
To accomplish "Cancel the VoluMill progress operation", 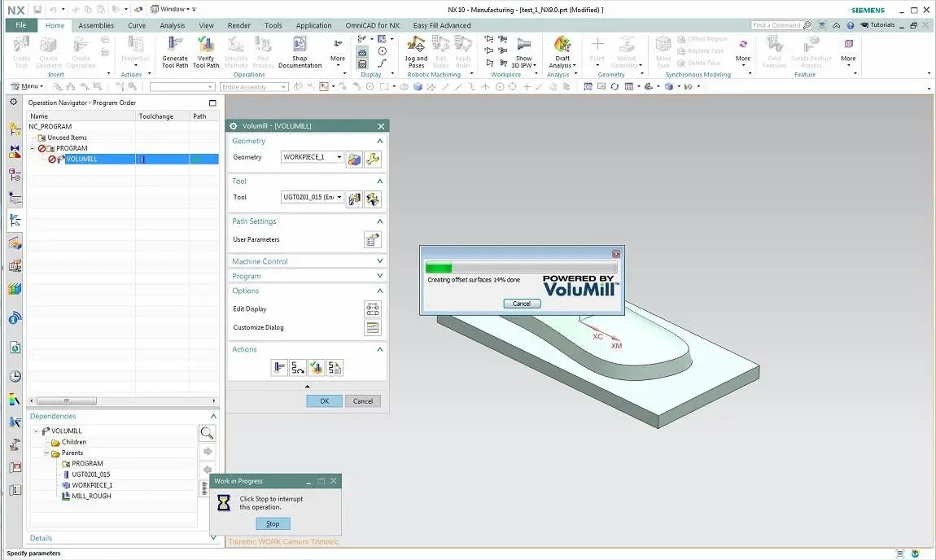I will [522, 304].
